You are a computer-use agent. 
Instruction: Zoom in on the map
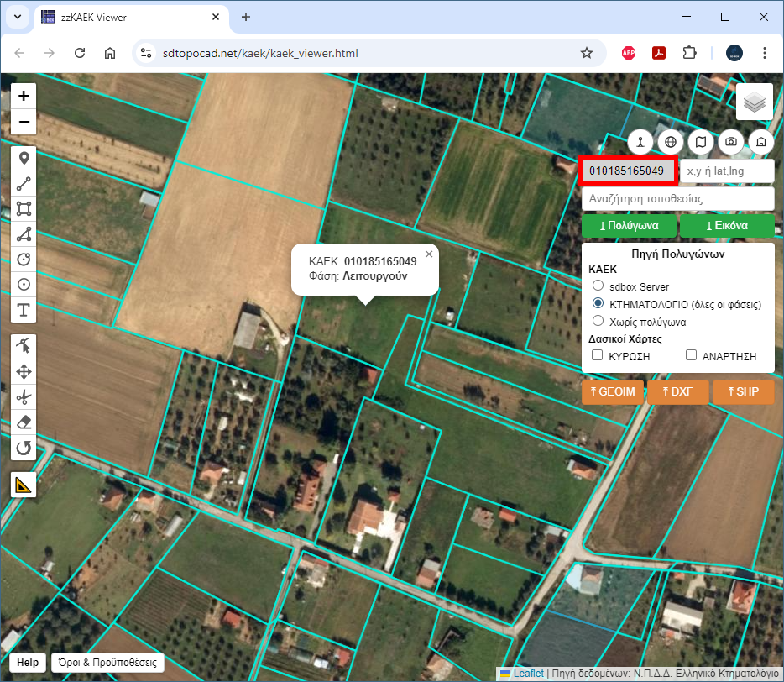(x=24, y=96)
